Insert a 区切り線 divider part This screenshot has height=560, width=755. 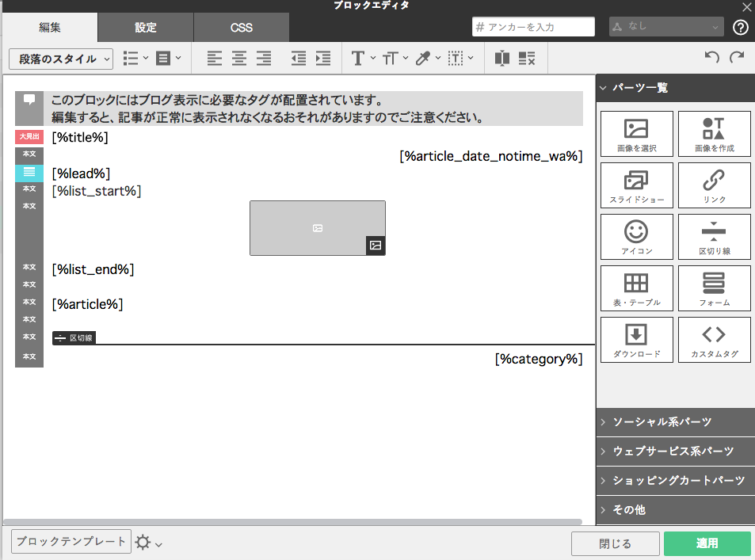[714, 237]
